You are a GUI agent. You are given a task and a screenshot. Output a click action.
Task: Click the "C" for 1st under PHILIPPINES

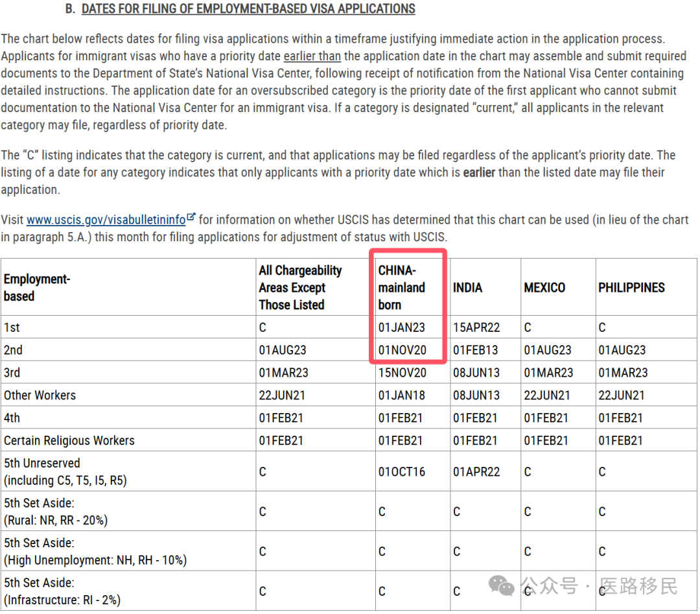pos(602,327)
